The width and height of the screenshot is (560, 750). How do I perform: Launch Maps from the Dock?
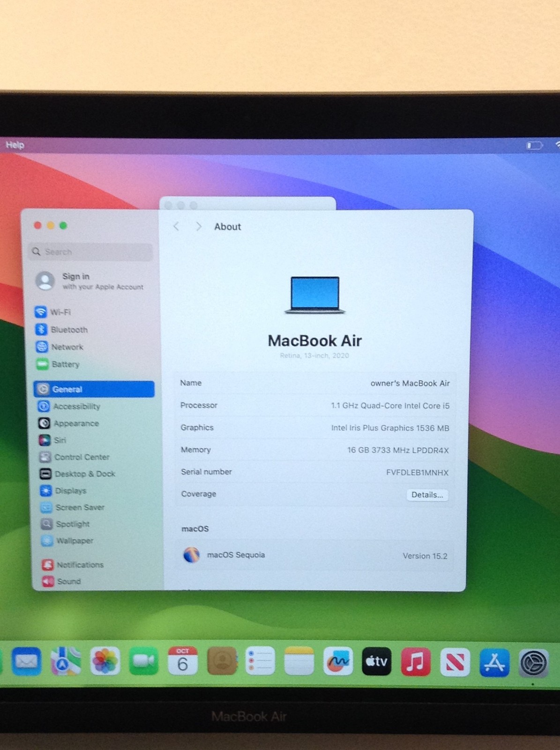(66, 661)
